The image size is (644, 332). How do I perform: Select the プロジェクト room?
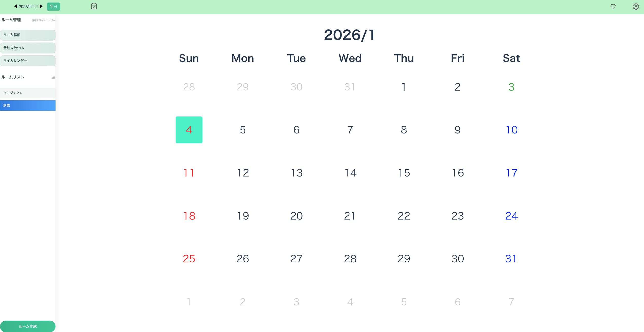click(28, 93)
